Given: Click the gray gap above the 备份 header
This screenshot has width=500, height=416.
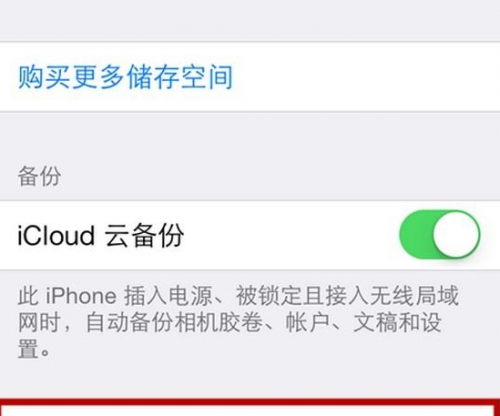Looking at the screenshot, I should [250, 137].
